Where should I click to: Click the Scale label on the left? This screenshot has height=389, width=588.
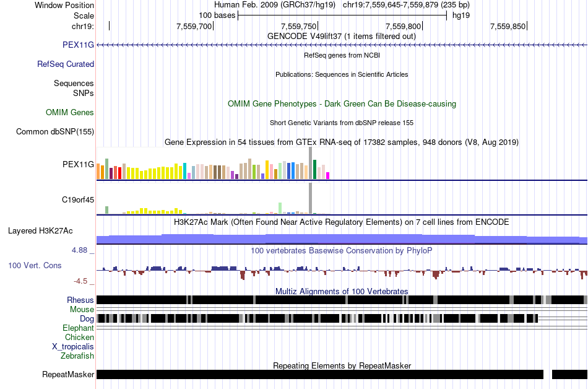pos(84,15)
